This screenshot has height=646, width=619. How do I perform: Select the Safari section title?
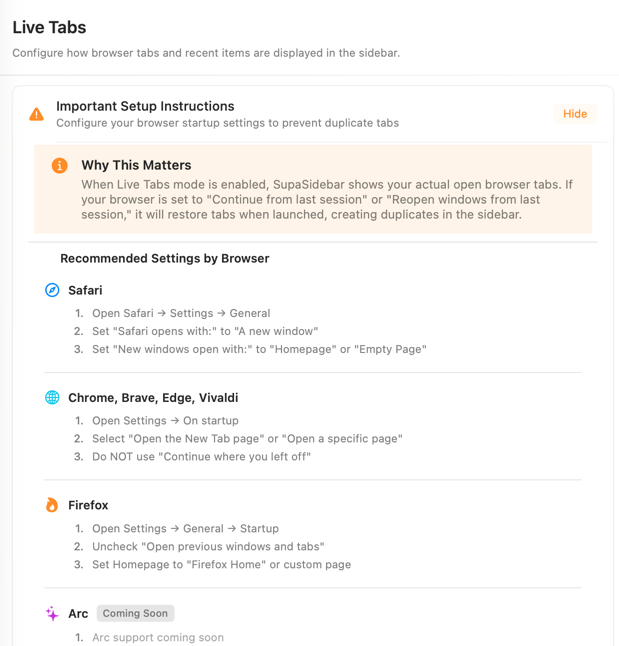point(85,290)
